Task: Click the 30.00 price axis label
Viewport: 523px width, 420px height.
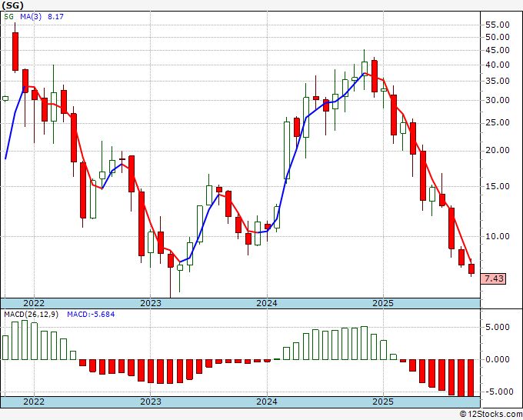Action: click(498, 100)
